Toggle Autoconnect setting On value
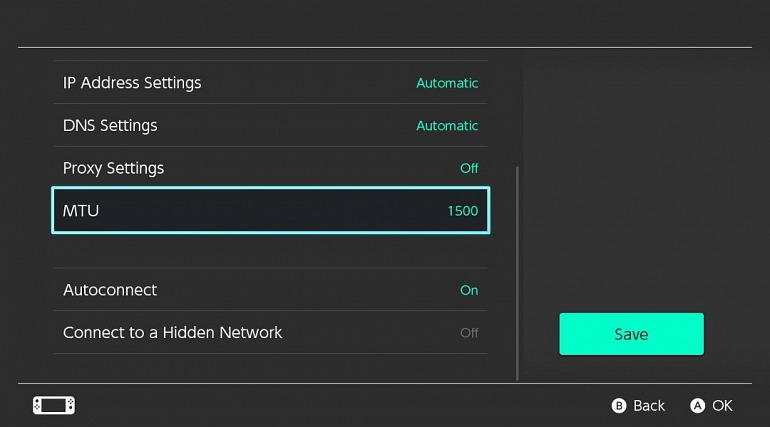This screenshot has width=770, height=427. coord(469,290)
